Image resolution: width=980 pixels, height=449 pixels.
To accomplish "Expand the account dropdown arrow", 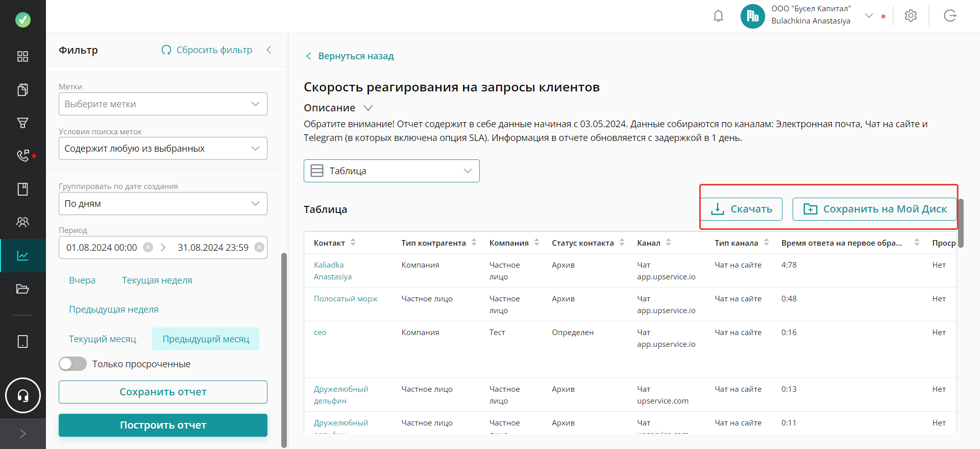I will pyautogui.click(x=869, y=16).
